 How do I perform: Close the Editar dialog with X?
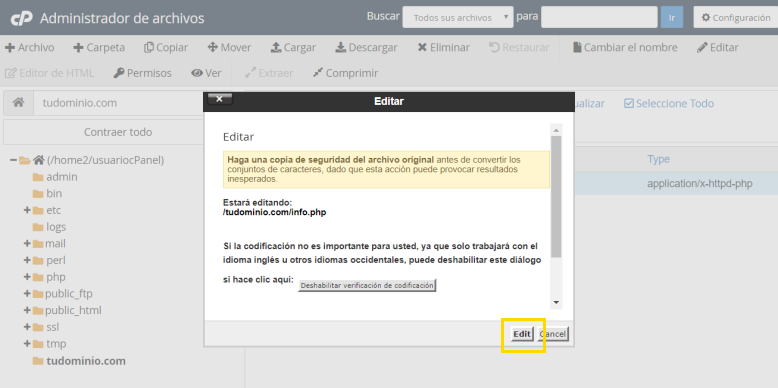pos(220,99)
